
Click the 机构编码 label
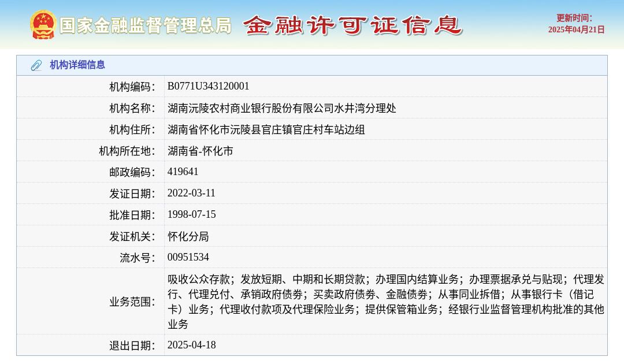(132, 87)
